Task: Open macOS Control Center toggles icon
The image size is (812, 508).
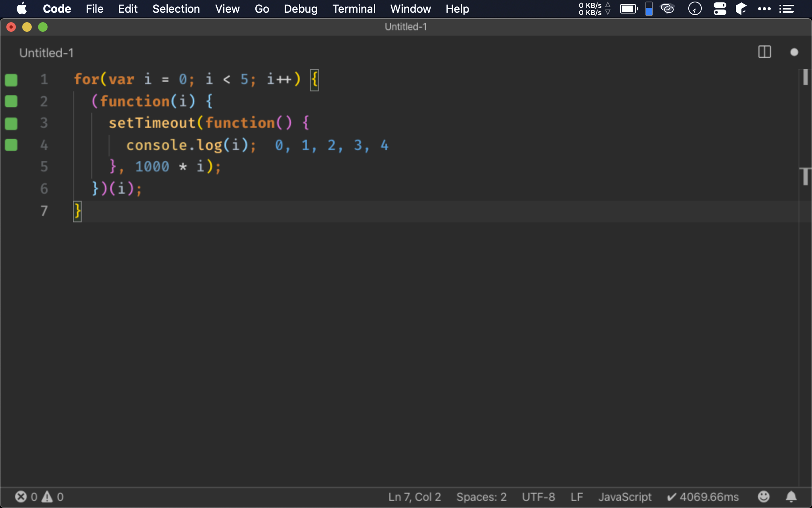Action: click(x=720, y=9)
